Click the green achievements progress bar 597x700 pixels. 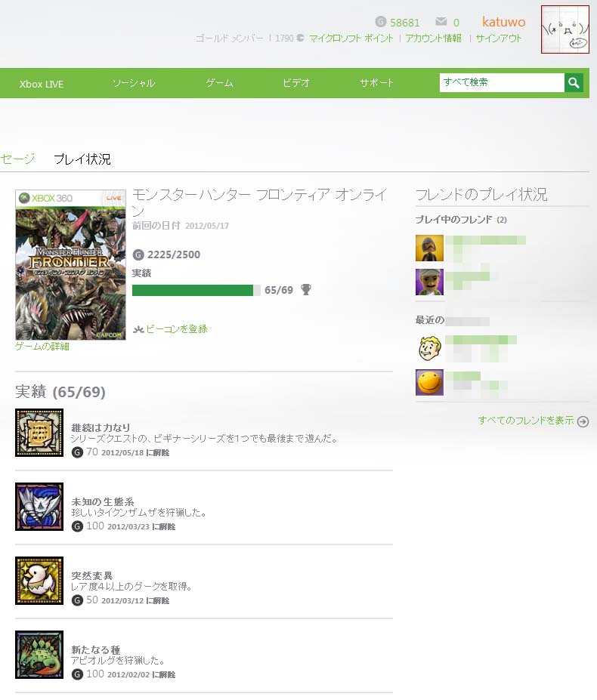[x=196, y=290]
